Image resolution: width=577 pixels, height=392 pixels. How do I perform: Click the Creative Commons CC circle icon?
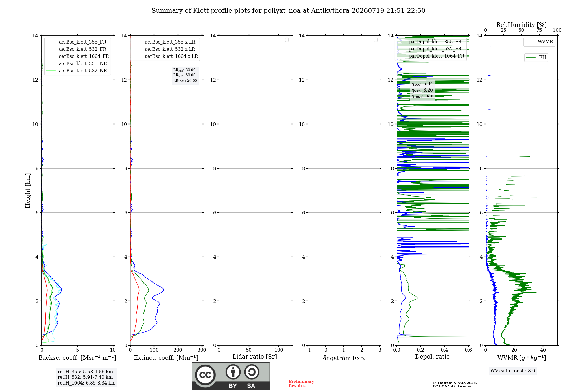click(x=205, y=375)
